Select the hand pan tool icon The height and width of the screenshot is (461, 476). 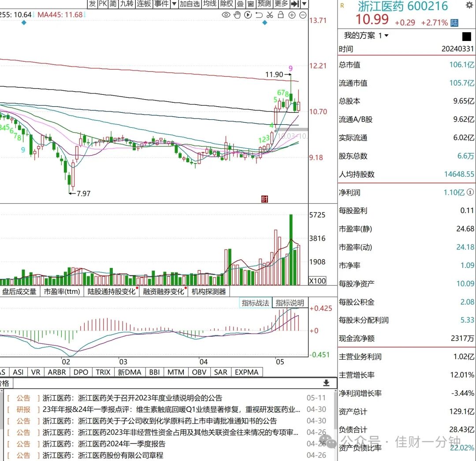click(237, 15)
